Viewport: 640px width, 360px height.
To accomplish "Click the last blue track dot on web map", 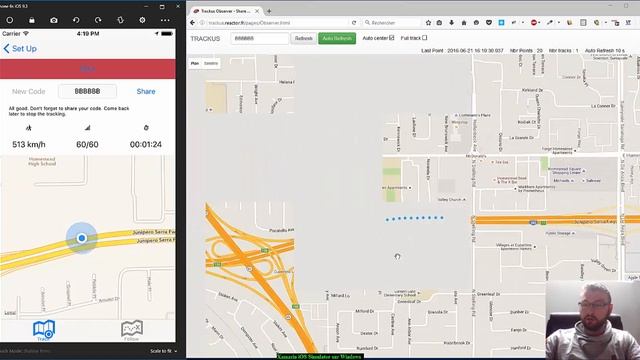I will point(442,218).
